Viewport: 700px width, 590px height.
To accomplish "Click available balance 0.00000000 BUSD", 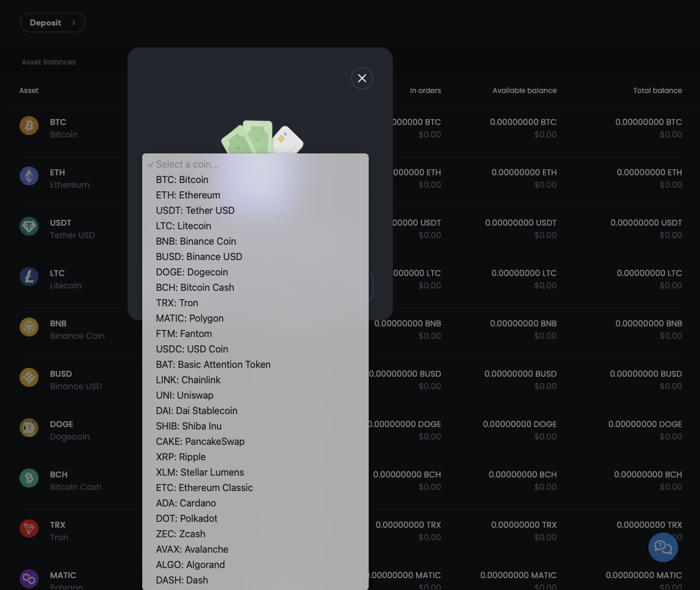I will click(520, 374).
